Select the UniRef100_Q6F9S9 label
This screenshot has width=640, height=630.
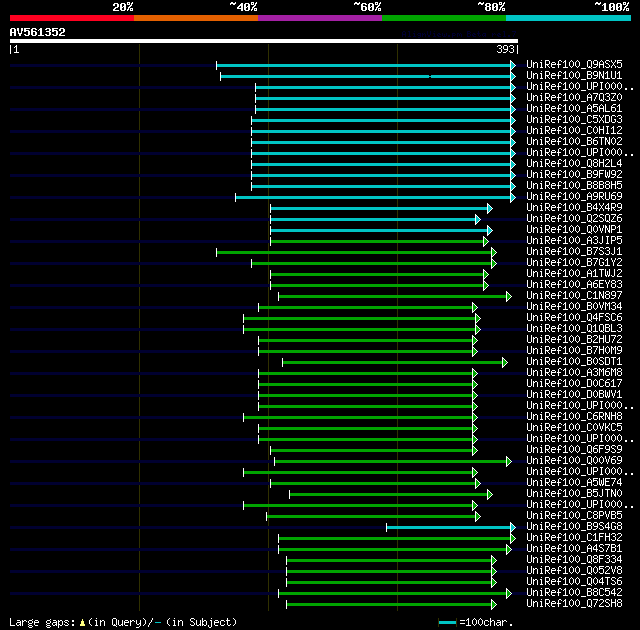click(x=574, y=450)
